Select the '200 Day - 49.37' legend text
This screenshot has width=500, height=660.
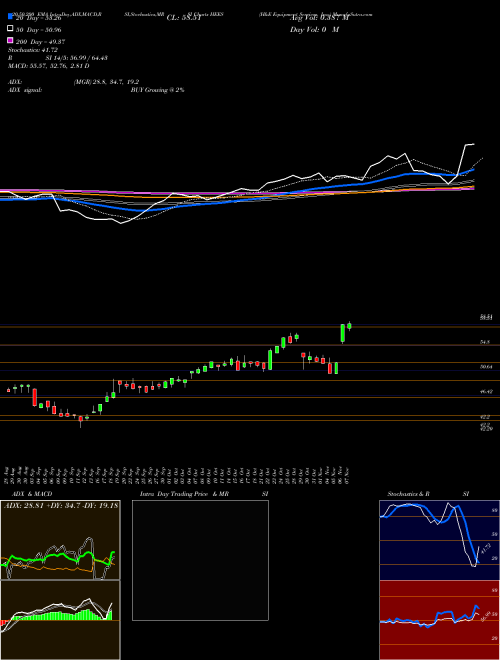pos(40,42)
